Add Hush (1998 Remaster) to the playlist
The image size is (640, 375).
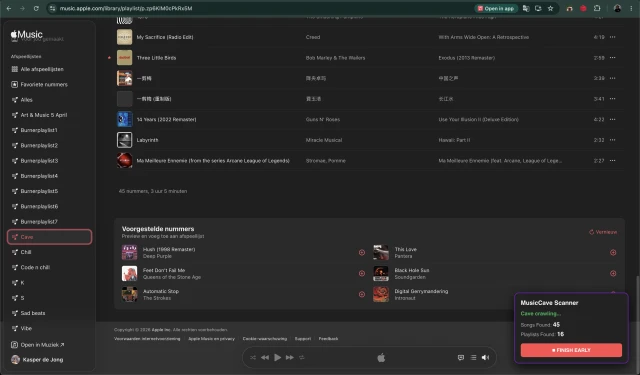[362, 253]
